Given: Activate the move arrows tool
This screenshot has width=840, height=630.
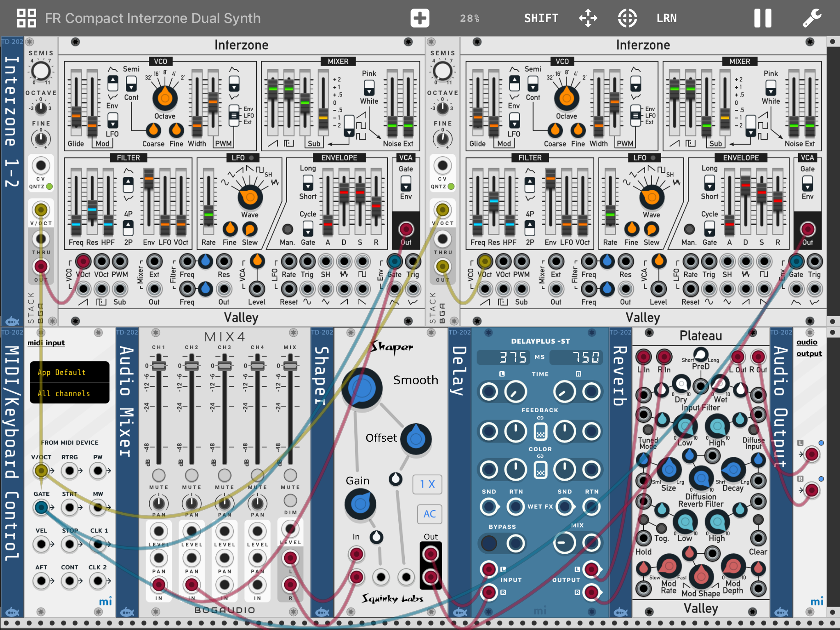Looking at the screenshot, I should click(x=588, y=18).
